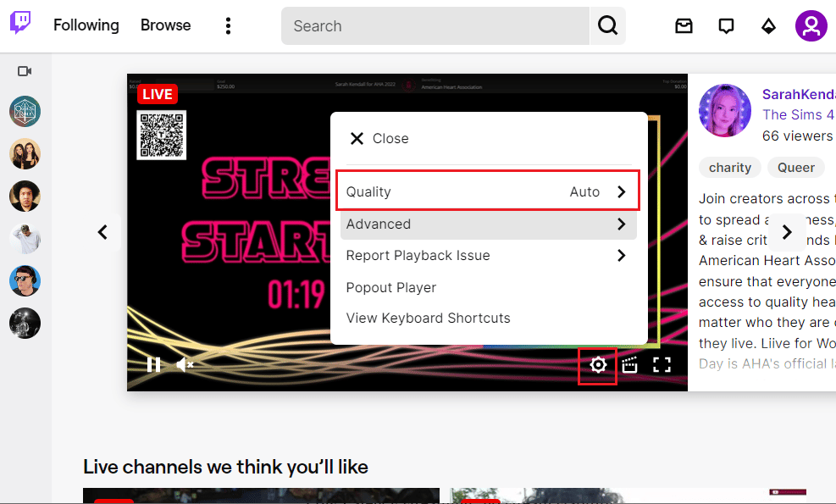This screenshot has width=836, height=504.
Task: Open the sidebar channel showing two women
Action: (25, 153)
